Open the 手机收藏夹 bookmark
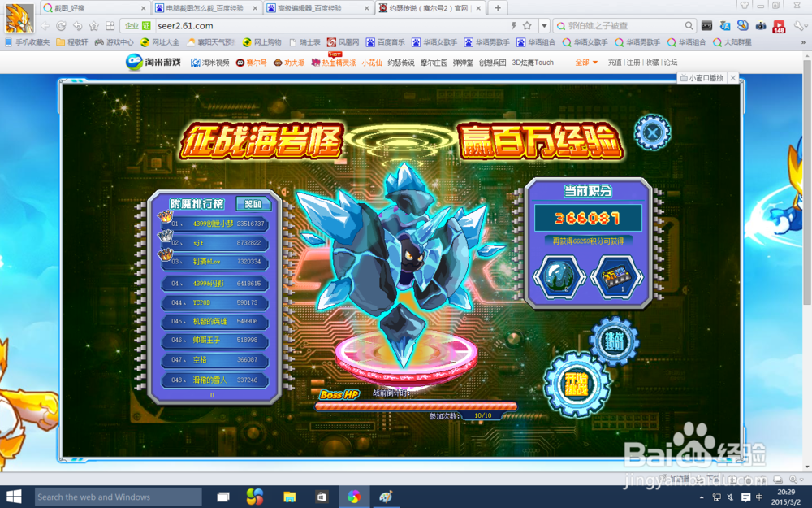Image resolution: width=812 pixels, height=508 pixels. [27, 42]
